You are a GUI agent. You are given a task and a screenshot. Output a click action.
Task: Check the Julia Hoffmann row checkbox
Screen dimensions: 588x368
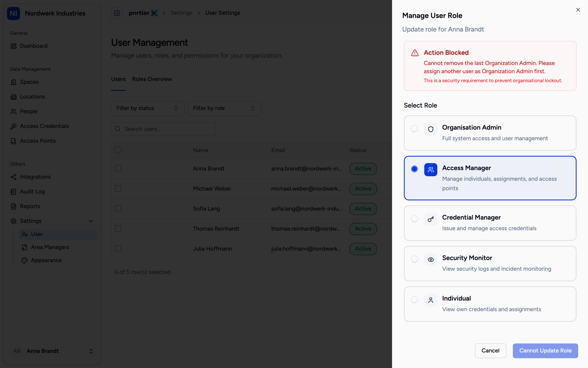(x=118, y=248)
